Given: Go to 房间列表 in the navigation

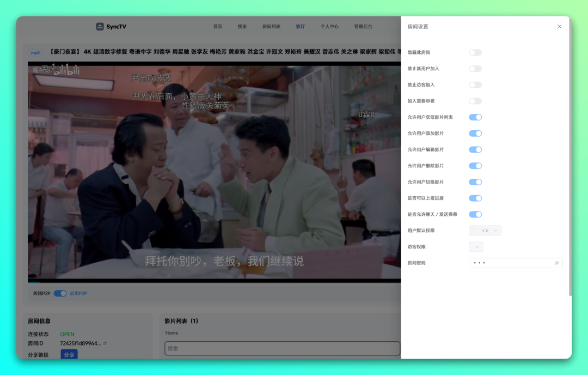Looking at the screenshot, I should pos(271,27).
